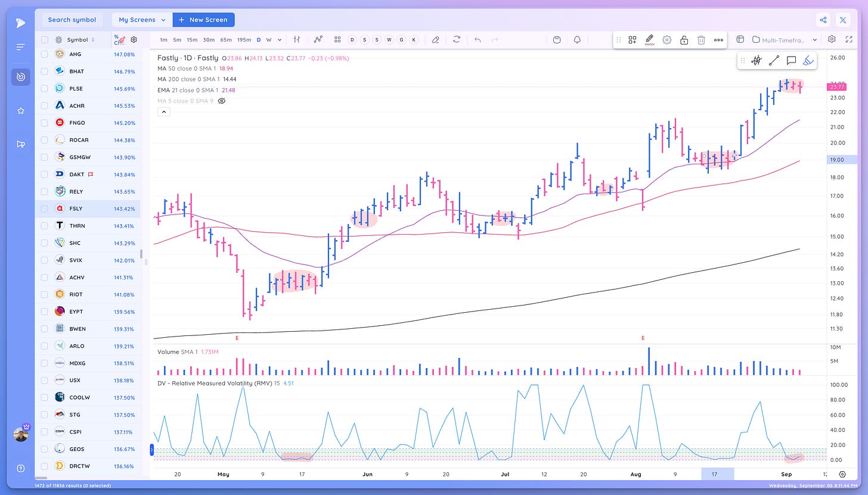The height and width of the screenshot is (495, 868).
Task: Select the blue highlighter drawing tool
Action: tap(808, 61)
